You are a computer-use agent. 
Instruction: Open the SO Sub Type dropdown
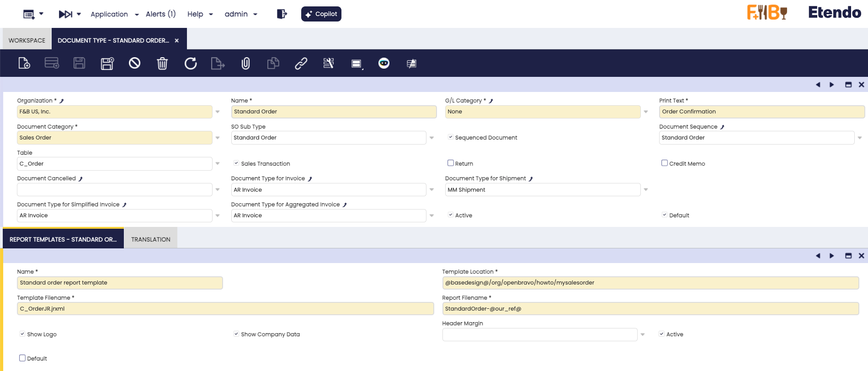click(x=431, y=138)
